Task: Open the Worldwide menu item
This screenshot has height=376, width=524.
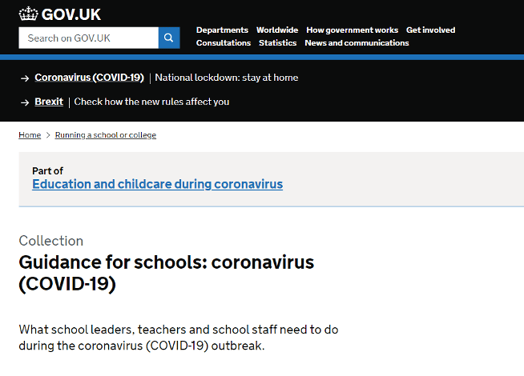Action: tap(277, 30)
